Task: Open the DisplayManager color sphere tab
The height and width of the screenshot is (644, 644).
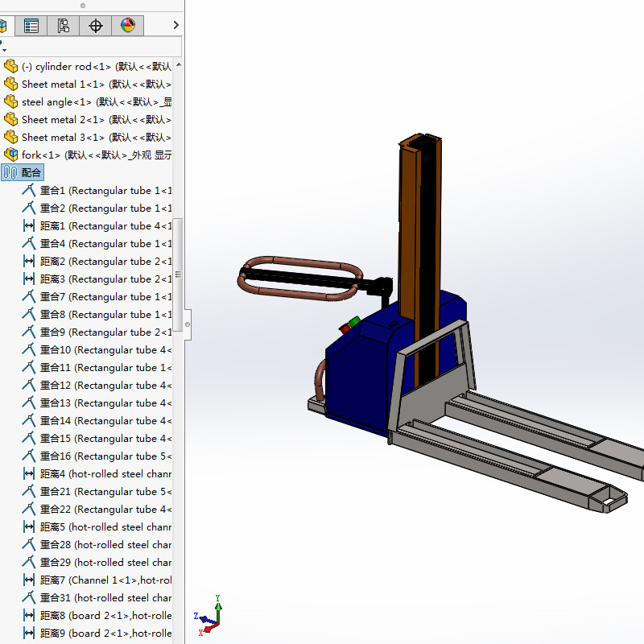Action: 128,26
